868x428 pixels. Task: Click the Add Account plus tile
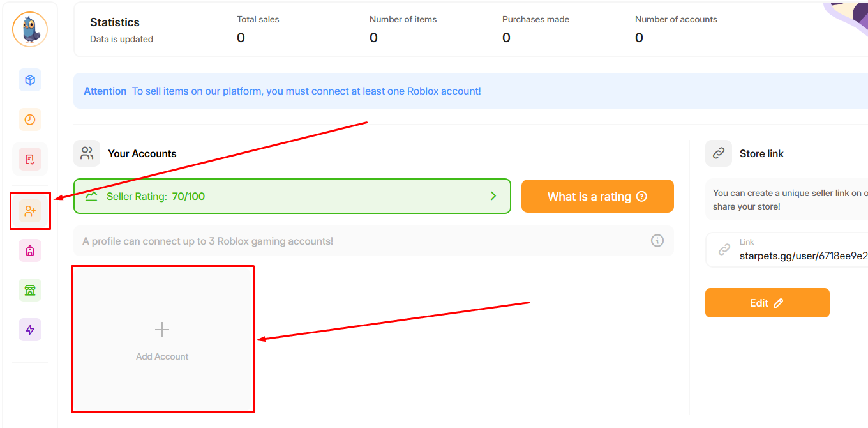[162, 339]
